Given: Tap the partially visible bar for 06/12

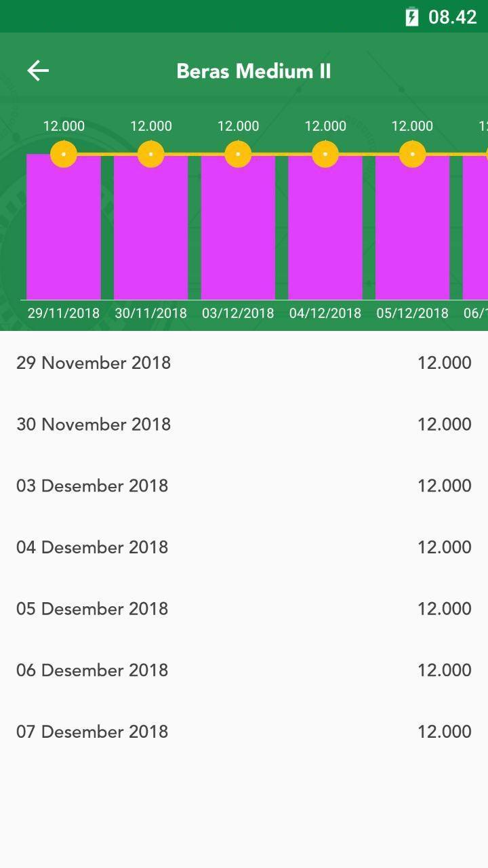Looking at the screenshot, I should click(475, 227).
